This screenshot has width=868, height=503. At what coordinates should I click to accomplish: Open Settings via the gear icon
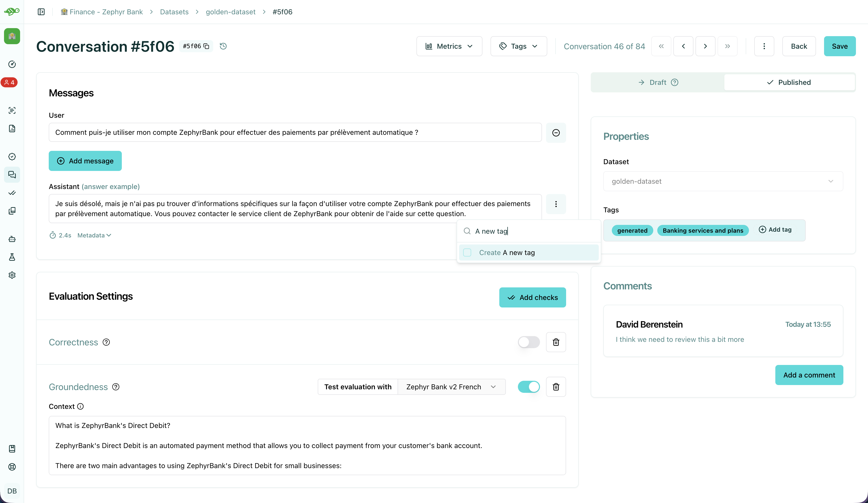pyautogui.click(x=12, y=275)
